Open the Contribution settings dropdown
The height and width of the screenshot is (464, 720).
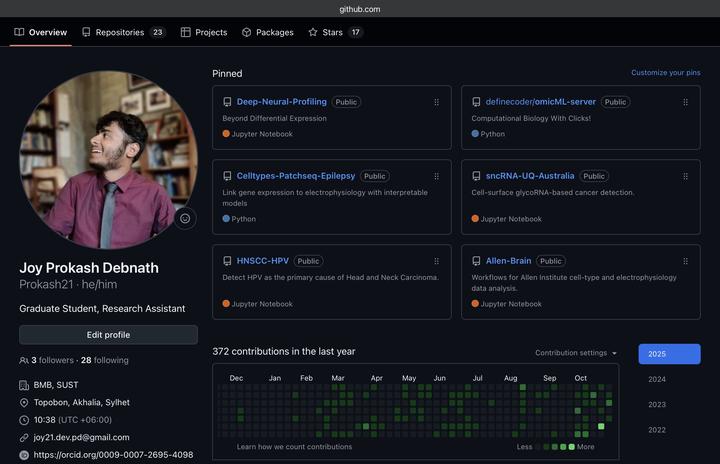tap(575, 353)
